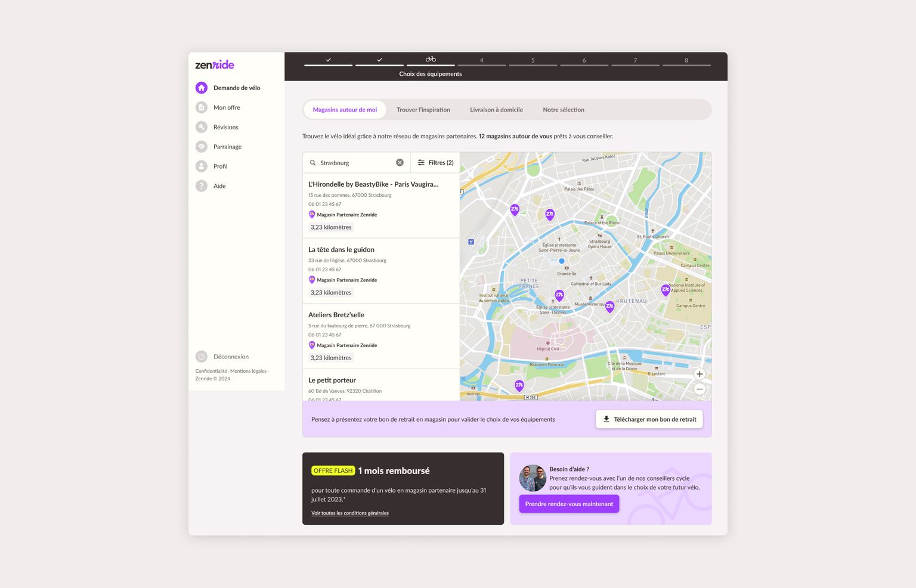Click Parrainage label in sidebar
The height and width of the screenshot is (588, 916).
228,147
